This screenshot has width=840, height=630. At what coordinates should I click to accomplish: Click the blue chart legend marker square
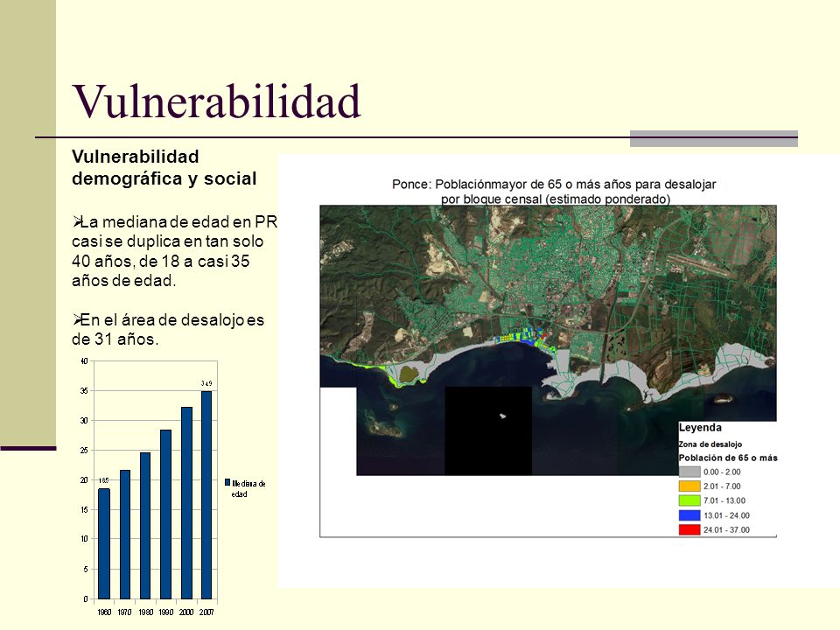point(227,483)
